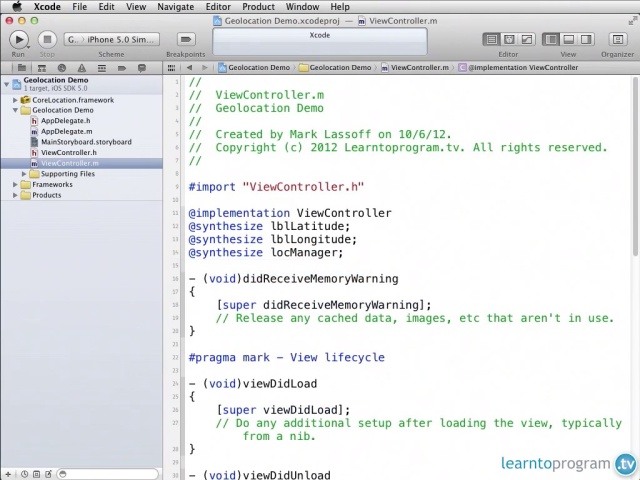The height and width of the screenshot is (480, 640).
Task: Select AppDelegate.m in the navigator
Action: 82,131
